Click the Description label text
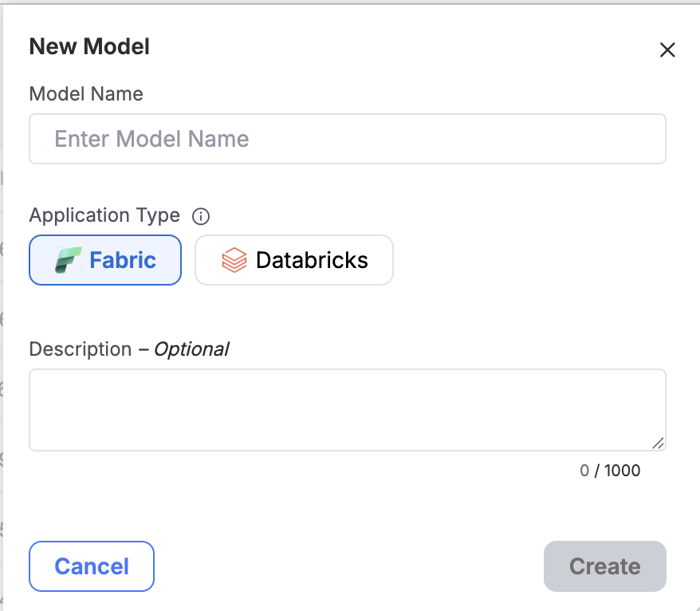This screenshot has width=700, height=611. [x=81, y=349]
